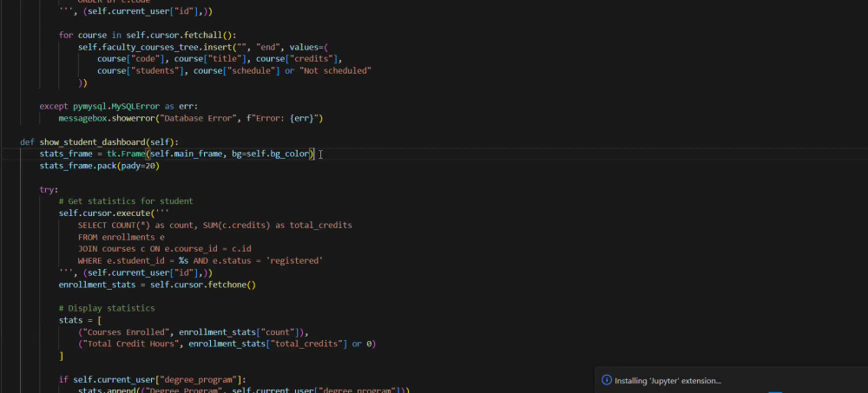The image size is (868, 393).
Task: Click on "messagebox.showerror" call
Action: click(106, 119)
